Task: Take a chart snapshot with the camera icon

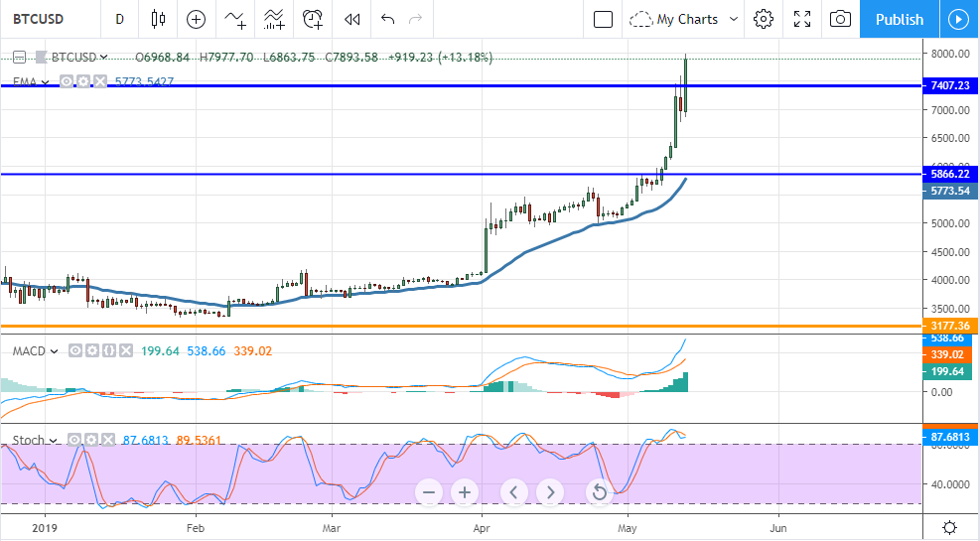Action: point(840,20)
